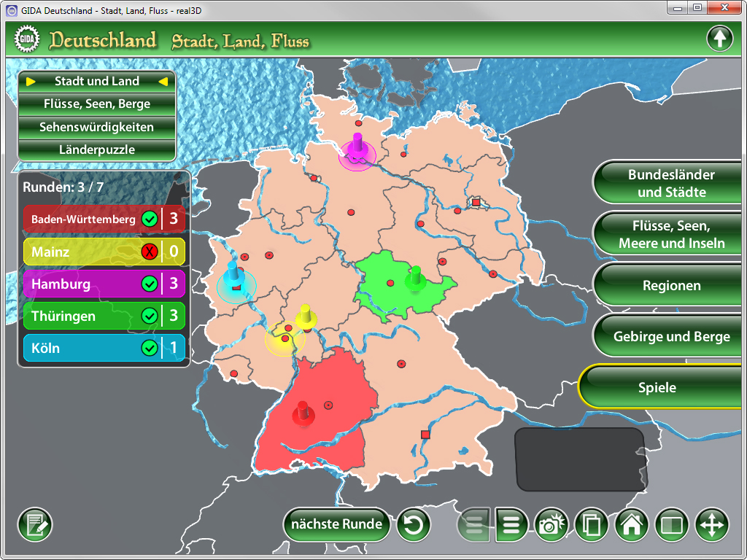Click the Baden-Württemberg score row label
The height and width of the screenshot is (560, 747).
[x=83, y=219]
